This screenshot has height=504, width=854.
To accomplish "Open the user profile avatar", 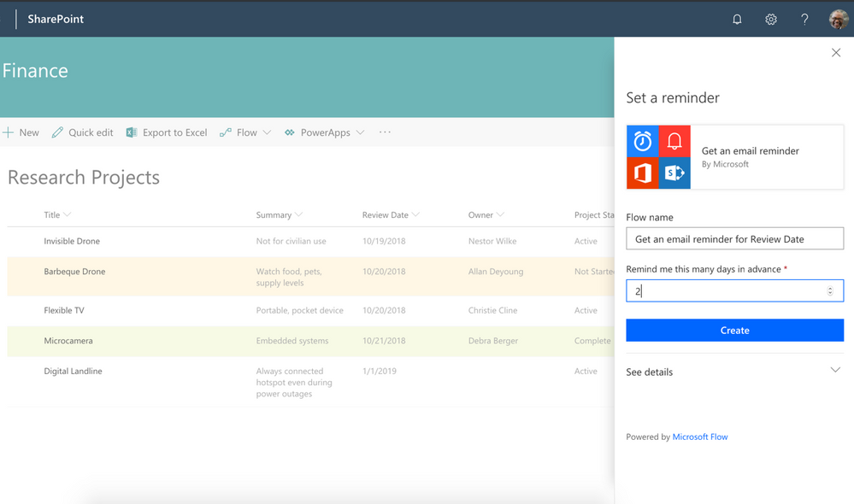I will (839, 19).
